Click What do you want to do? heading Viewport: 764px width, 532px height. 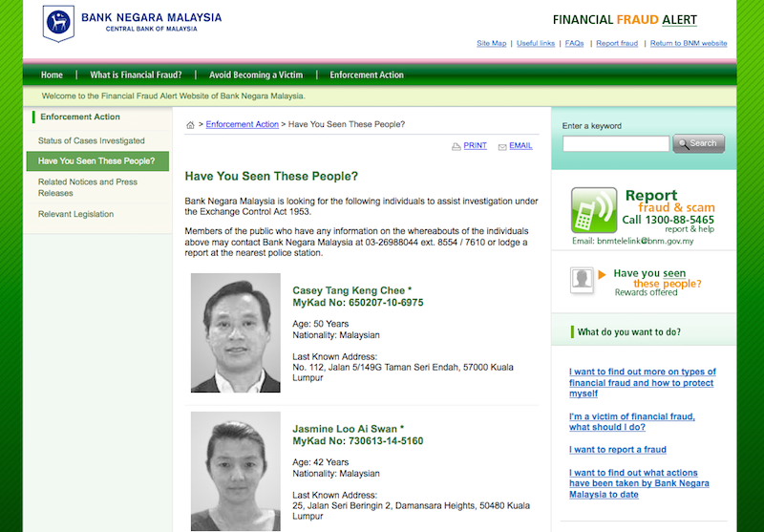[x=629, y=332]
